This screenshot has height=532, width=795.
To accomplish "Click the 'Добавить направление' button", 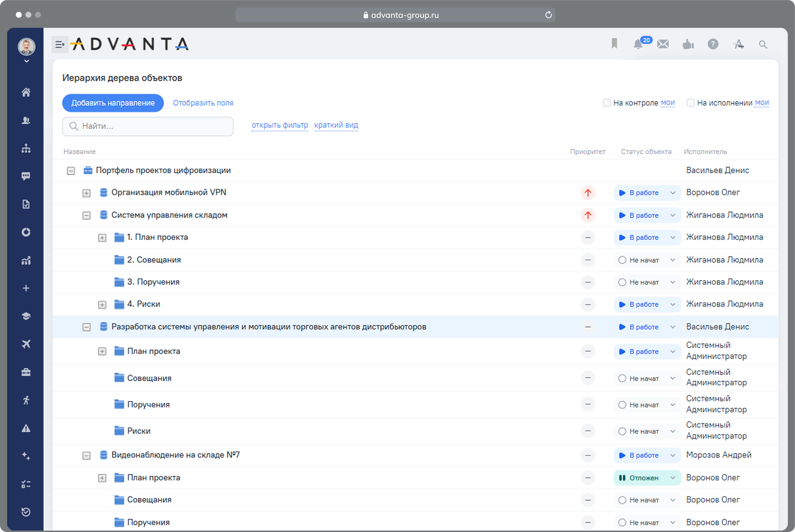I will pyautogui.click(x=113, y=103).
